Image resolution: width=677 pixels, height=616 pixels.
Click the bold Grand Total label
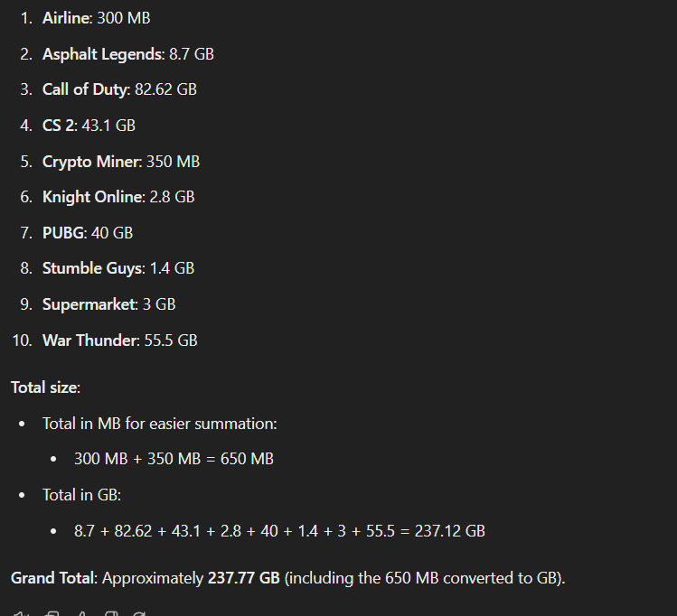tap(52, 578)
